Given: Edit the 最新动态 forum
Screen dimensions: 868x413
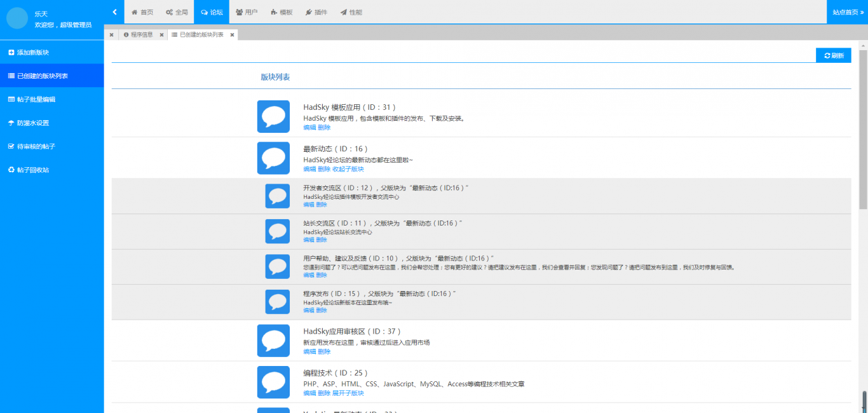Looking at the screenshot, I should point(309,169).
